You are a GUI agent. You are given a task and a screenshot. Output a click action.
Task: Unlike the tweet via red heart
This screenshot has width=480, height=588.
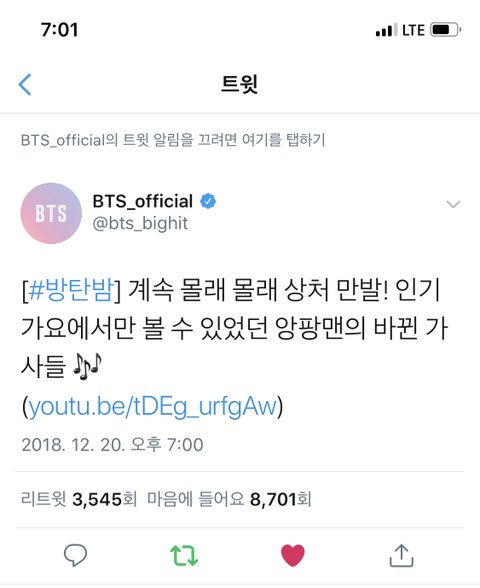[293, 555]
